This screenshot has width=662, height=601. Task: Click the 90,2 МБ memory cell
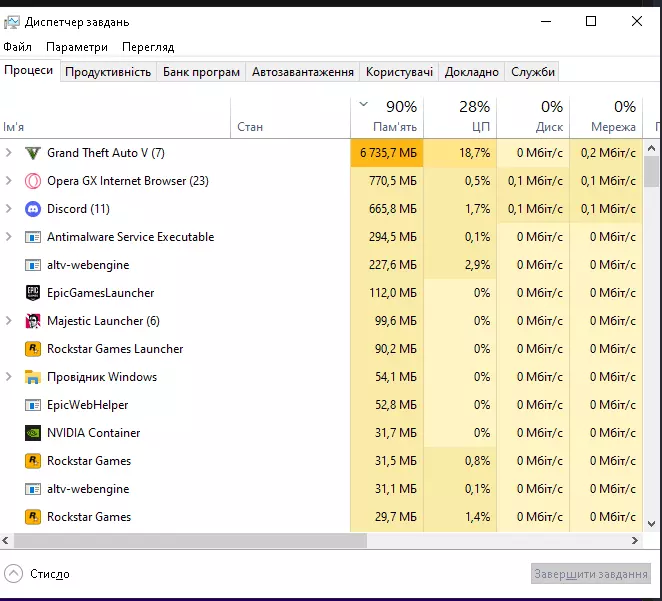click(387, 349)
